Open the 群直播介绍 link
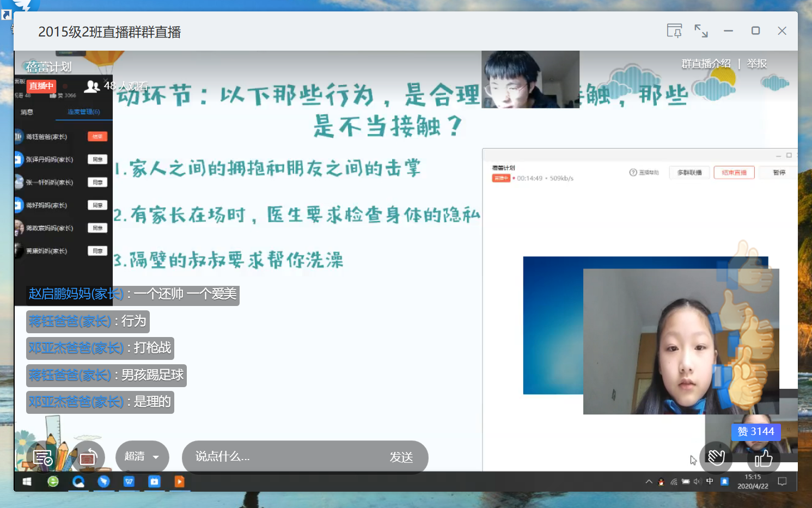Viewport: 812px width, 508px height. pyautogui.click(x=706, y=64)
